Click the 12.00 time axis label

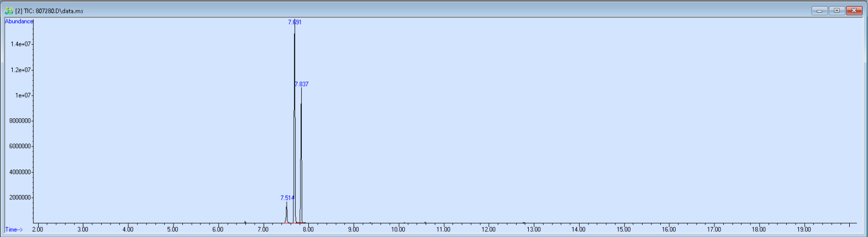(488, 229)
